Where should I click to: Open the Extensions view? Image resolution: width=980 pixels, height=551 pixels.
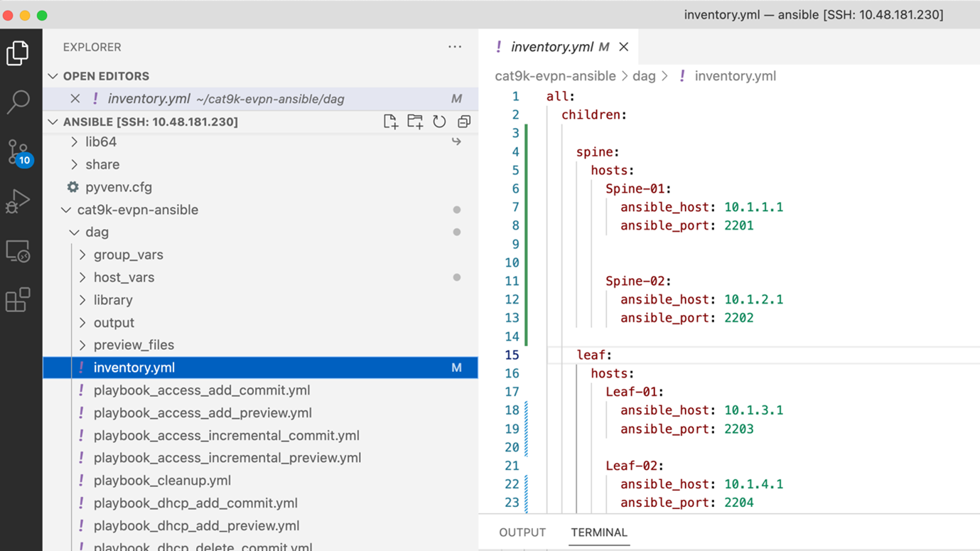click(18, 300)
